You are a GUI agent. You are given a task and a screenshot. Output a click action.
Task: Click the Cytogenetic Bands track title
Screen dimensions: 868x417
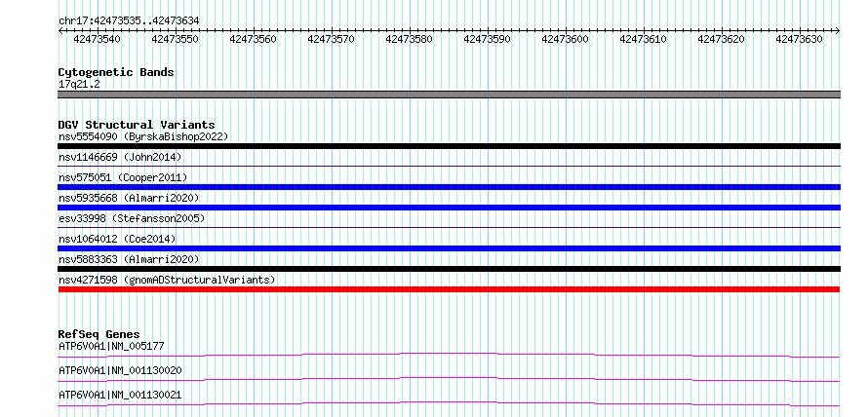116,72
